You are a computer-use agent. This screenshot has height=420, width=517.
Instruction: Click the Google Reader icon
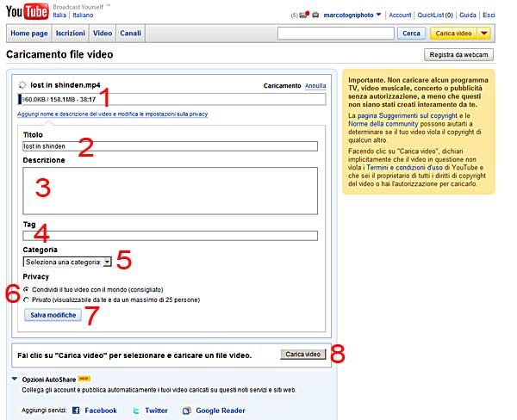click(187, 411)
